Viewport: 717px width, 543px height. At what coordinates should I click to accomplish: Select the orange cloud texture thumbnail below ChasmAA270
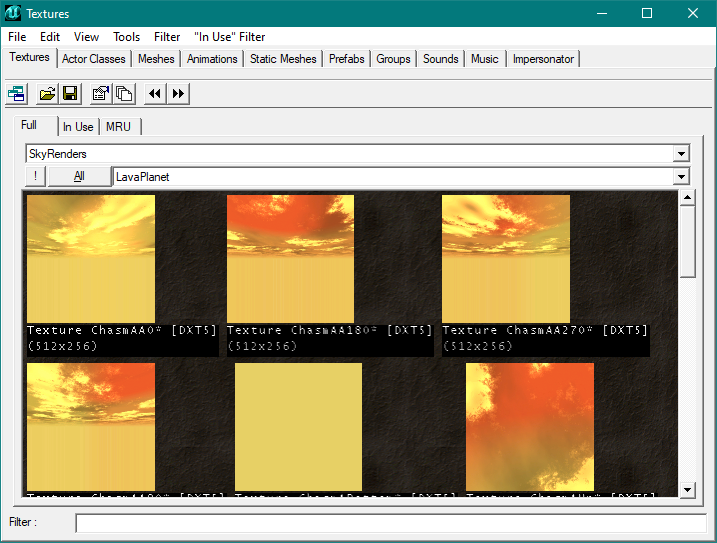click(530, 427)
